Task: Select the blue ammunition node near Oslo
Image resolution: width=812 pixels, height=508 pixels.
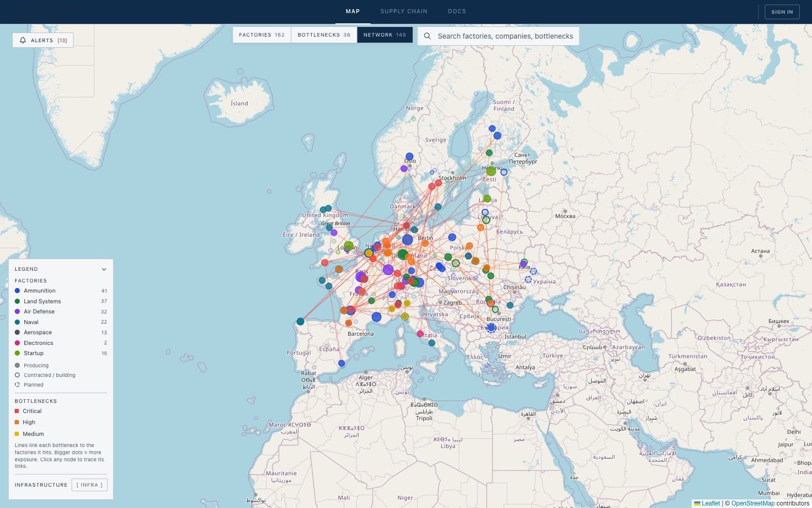Action: click(410, 156)
